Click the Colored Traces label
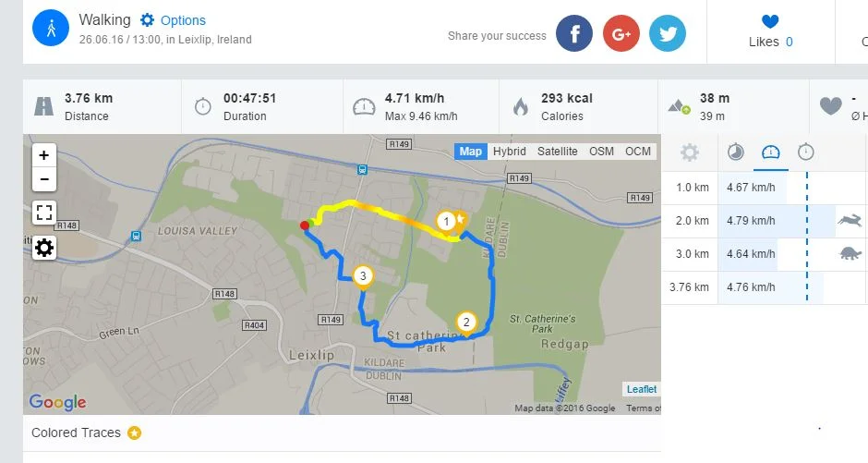This screenshot has height=463, width=868. point(76,433)
